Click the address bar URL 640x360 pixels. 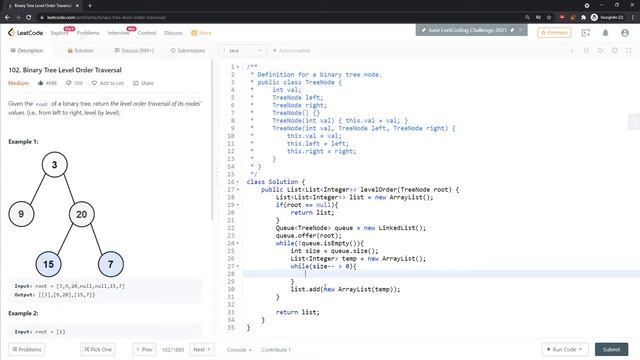[x=106, y=17]
